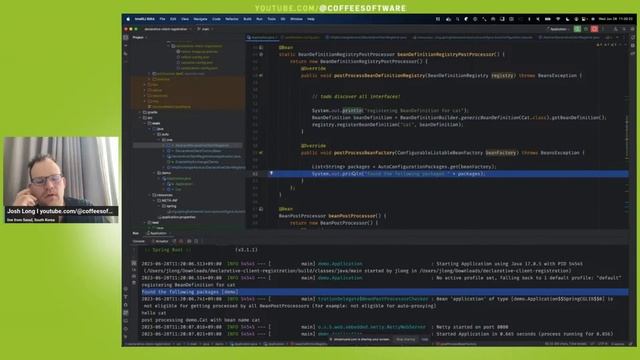Click the 'todo discover all interfaces' comment
Screen dimensions: 640x360
point(356,97)
